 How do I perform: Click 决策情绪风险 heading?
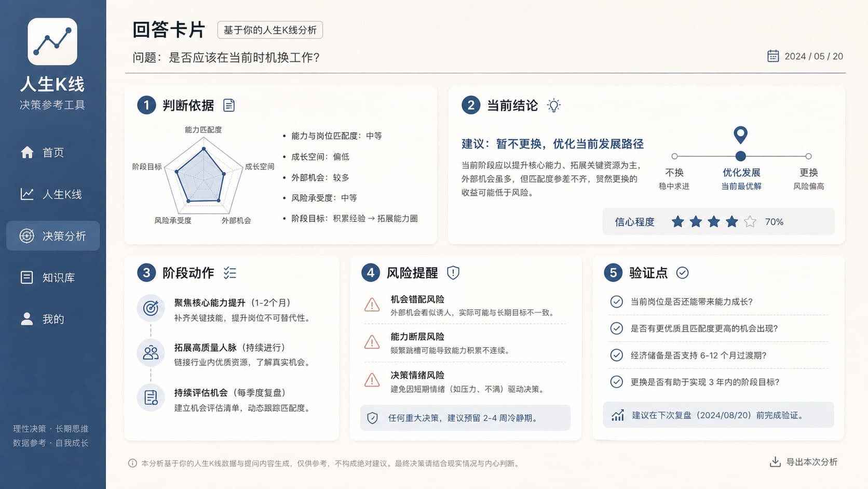click(417, 375)
